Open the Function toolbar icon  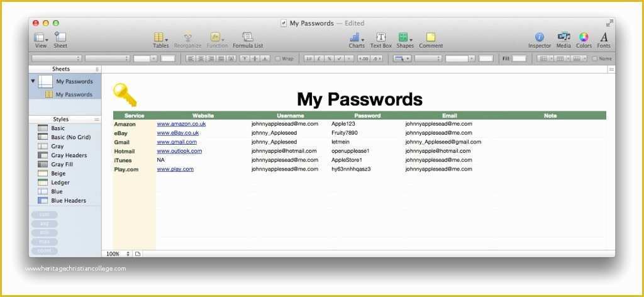click(217, 40)
